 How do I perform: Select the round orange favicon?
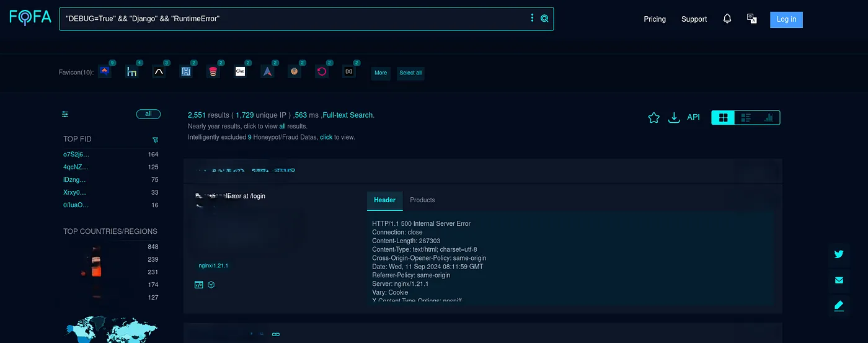[294, 71]
